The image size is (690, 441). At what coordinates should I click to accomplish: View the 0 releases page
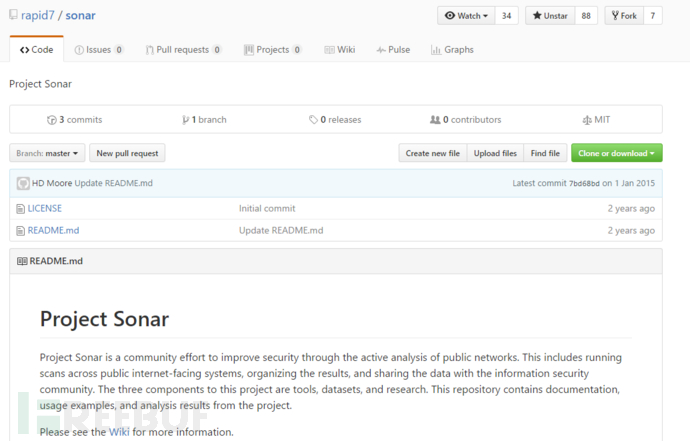[x=335, y=120]
